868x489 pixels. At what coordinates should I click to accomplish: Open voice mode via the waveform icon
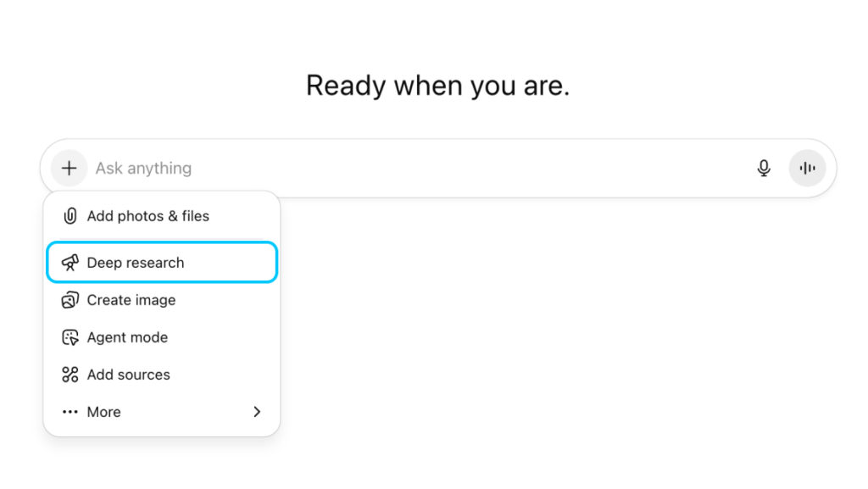coord(807,168)
